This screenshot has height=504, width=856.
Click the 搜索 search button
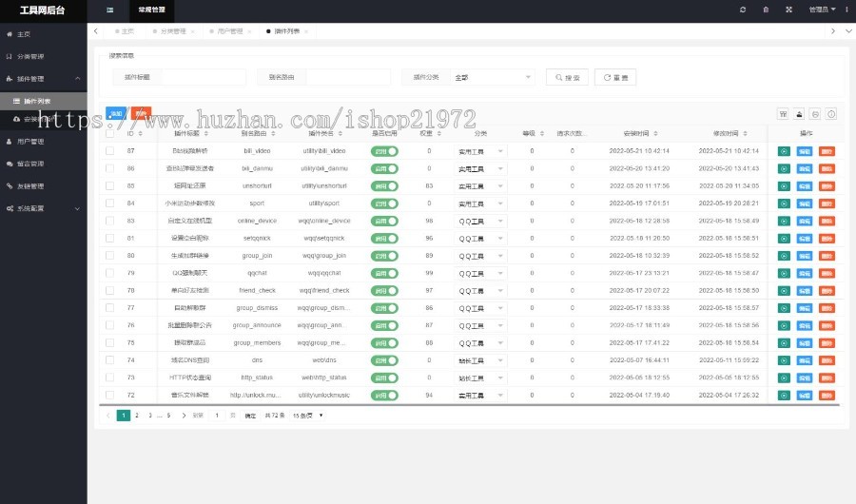click(x=567, y=78)
